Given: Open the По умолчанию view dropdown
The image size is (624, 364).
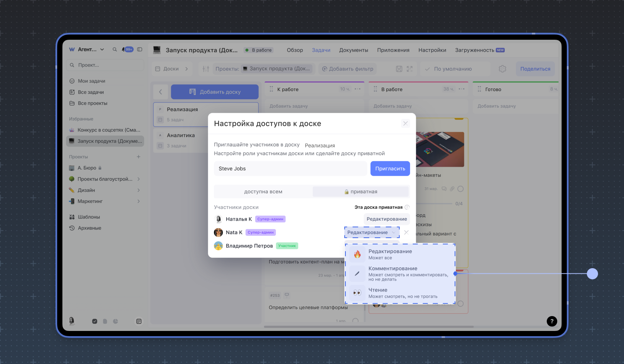Looking at the screenshot, I should click(453, 69).
